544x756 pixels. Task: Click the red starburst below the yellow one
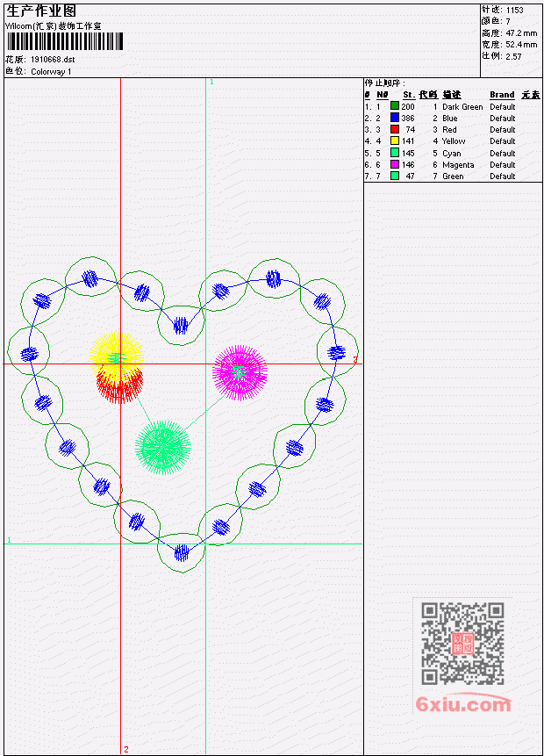click(119, 386)
